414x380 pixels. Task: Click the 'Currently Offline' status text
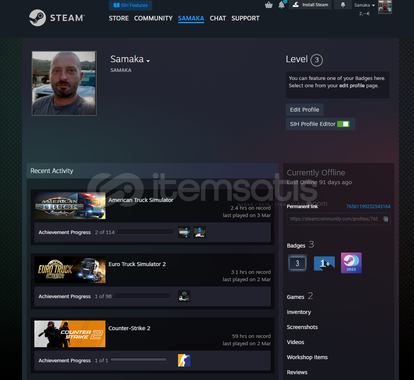click(x=316, y=173)
